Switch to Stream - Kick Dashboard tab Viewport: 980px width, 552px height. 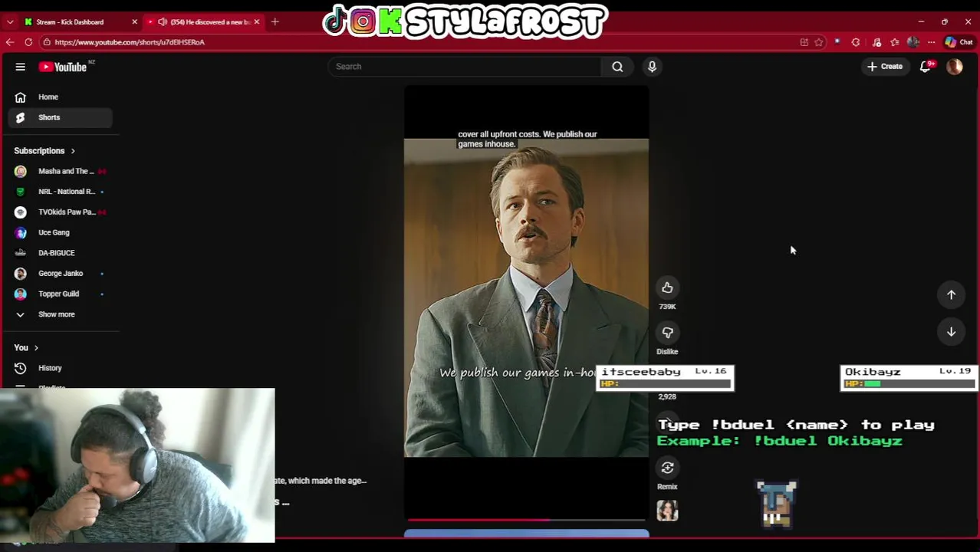click(x=80, y=21)
